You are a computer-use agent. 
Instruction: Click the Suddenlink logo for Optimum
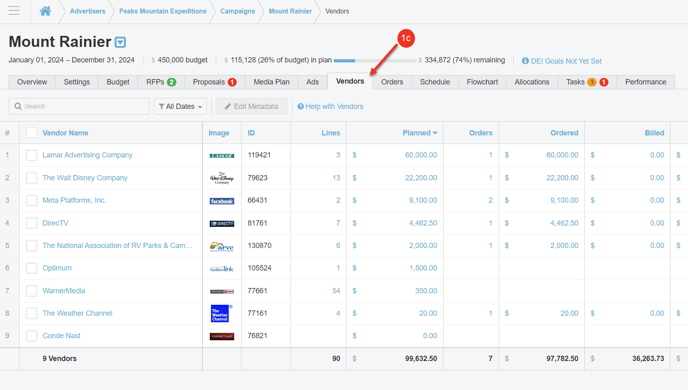222,268
